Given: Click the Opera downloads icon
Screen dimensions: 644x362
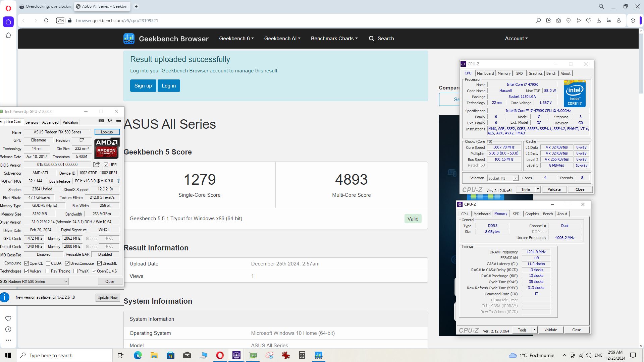Looking at the screenshot, I should click(x=599, y=20).
